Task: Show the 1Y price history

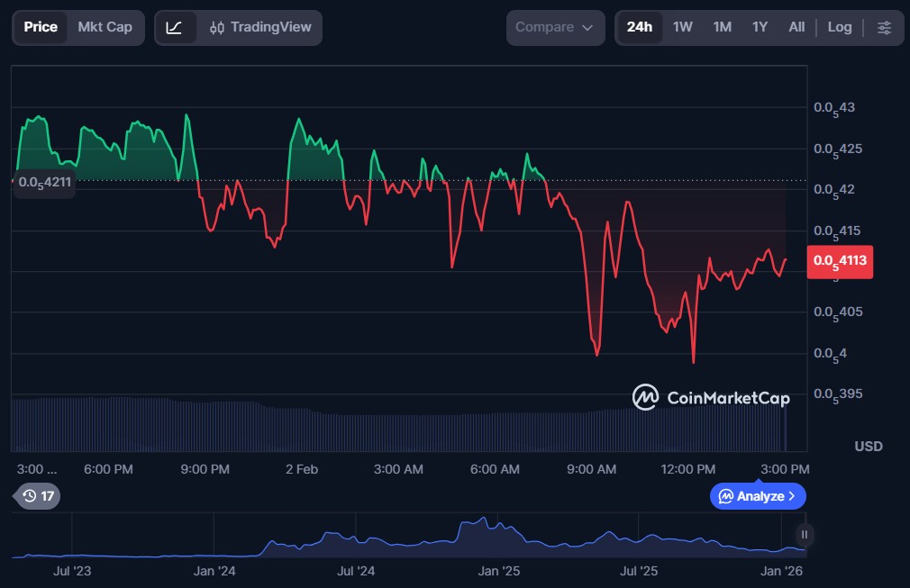Action: 760,27
